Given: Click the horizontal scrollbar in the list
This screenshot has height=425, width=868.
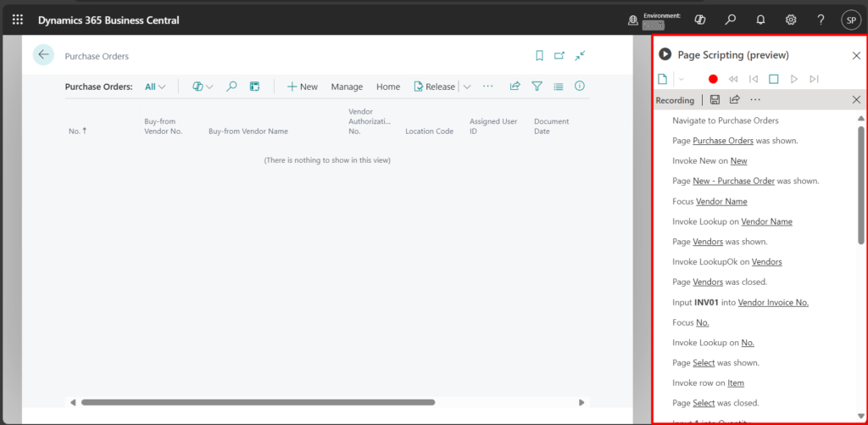Looking at the screenshot, I should click(x=258, y=402).
